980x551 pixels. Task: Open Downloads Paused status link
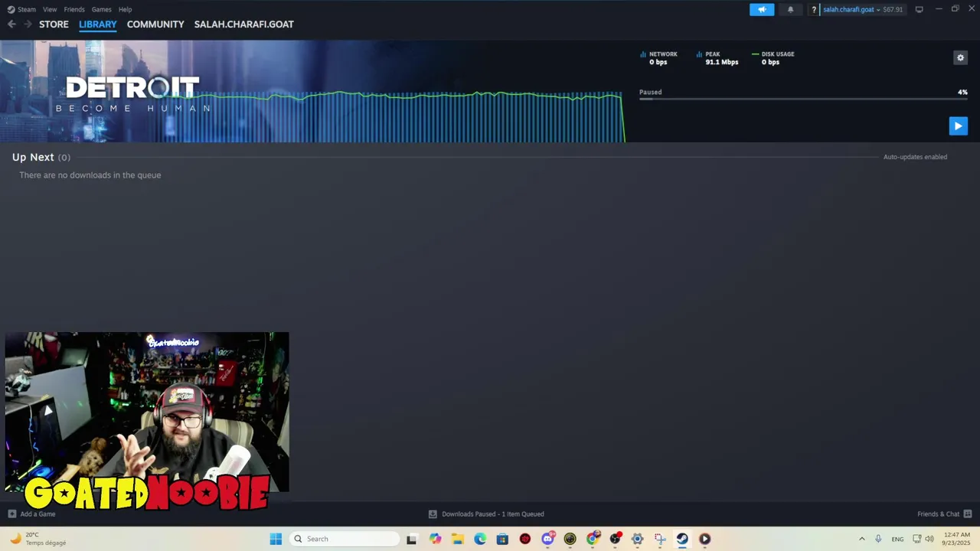click(492, 514)
